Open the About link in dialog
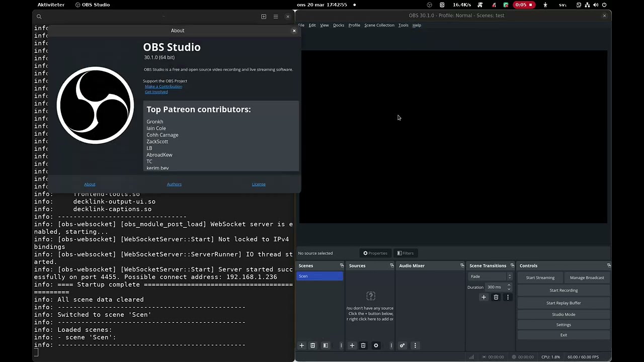This screenshot has height=362, width=644. tap(90, 184)
